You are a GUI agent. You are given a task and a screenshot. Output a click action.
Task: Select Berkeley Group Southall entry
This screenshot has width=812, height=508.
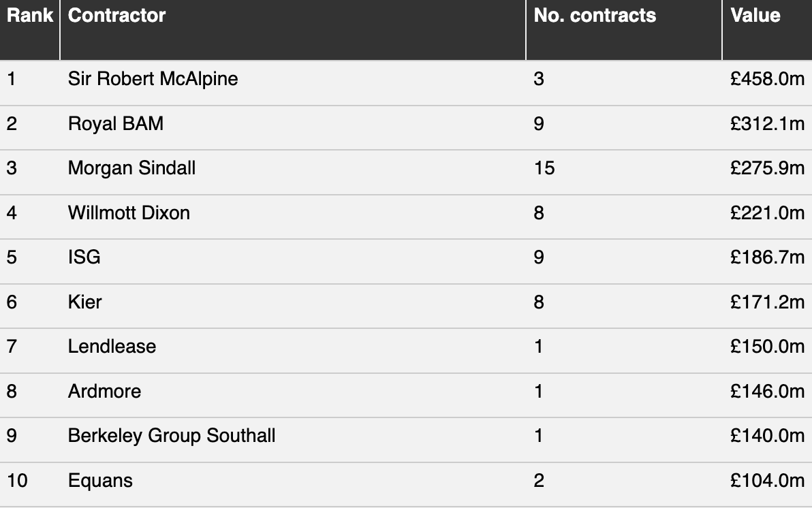coord(172,436)
